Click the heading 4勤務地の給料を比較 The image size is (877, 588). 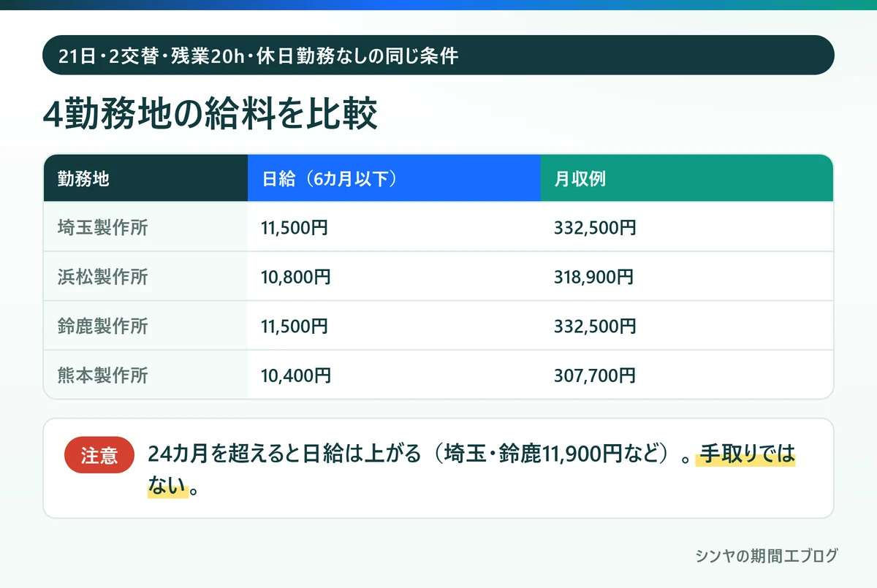[210, 113]
